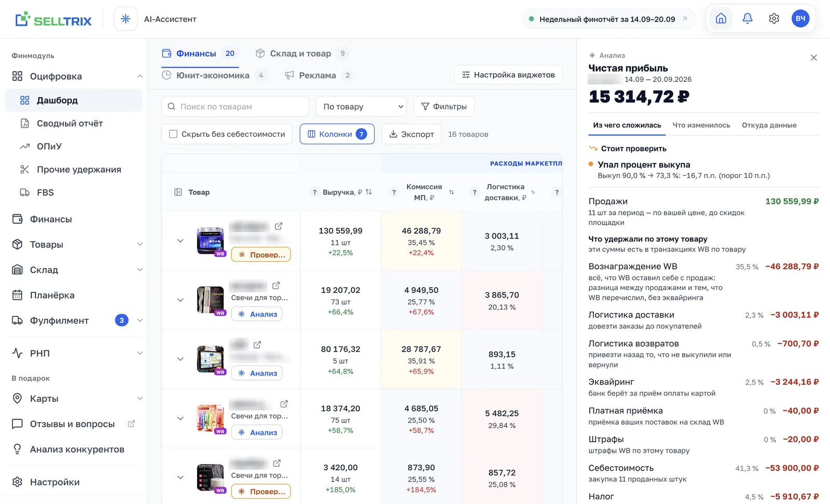The height and width of the screenshot is (504, 830).
Task: Click Анализ button in 80 176,32 row
Action: 257,373
